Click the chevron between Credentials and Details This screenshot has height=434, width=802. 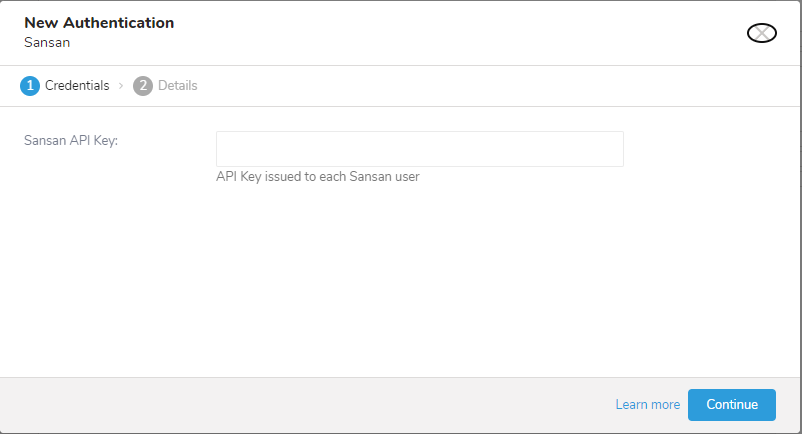pyautogui.click(x=121, y=86)
